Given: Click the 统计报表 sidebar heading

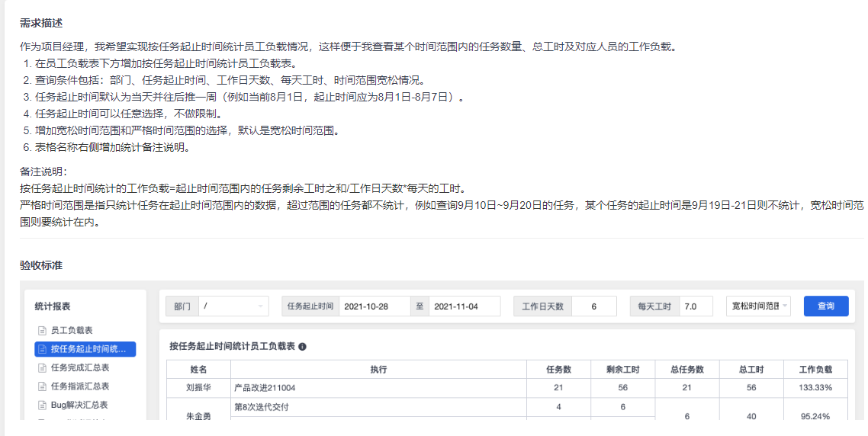Looking at the screenshot, I should click(x=53, y=306).
